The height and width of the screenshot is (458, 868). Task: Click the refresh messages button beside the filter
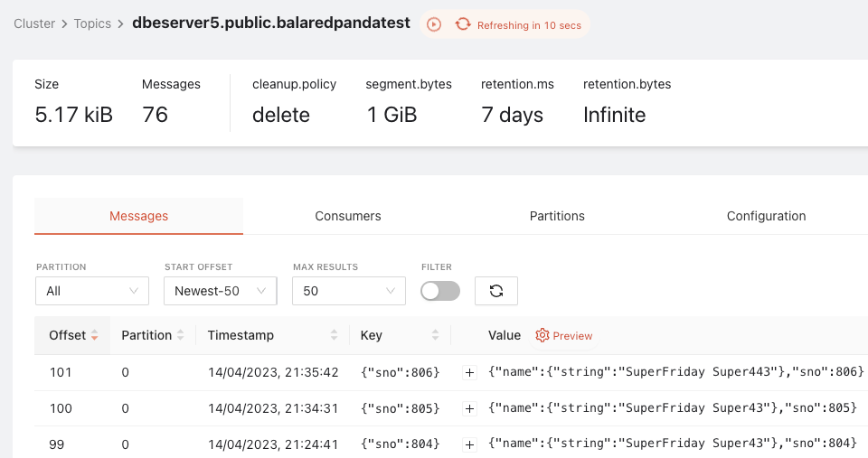(x=496, y=291)
